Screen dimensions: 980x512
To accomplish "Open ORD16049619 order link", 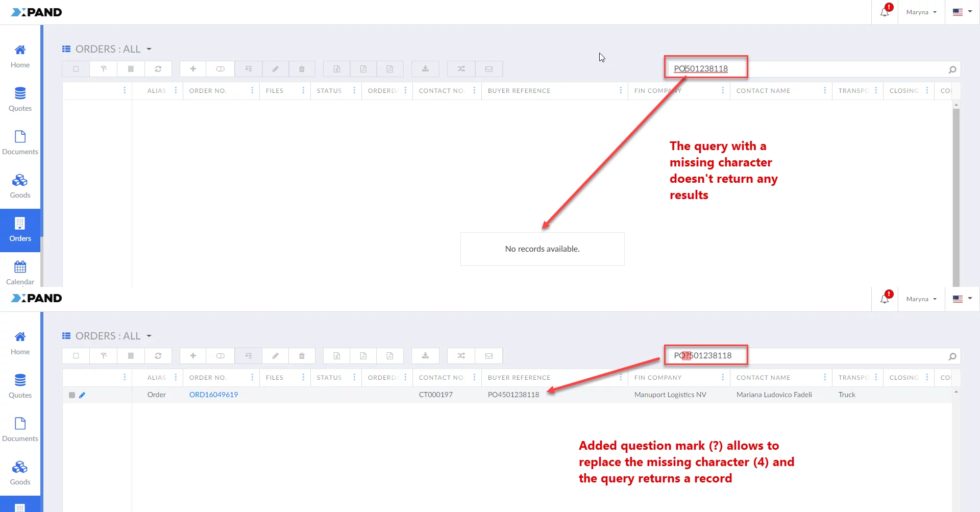I will coord(213,395).
